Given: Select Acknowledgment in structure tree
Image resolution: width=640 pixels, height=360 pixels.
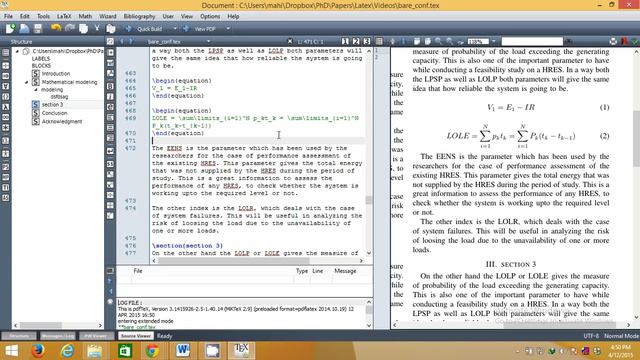Looking at the screenshot, I should (x=62, y=122).
